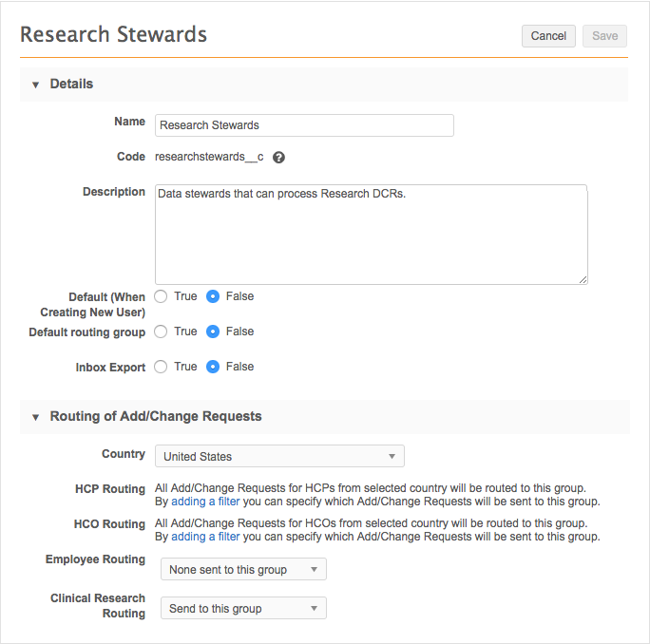The width and height of the screenshot is (650, 644).
Task: Set Default routing group to True
Action: [x=162, y=331]
